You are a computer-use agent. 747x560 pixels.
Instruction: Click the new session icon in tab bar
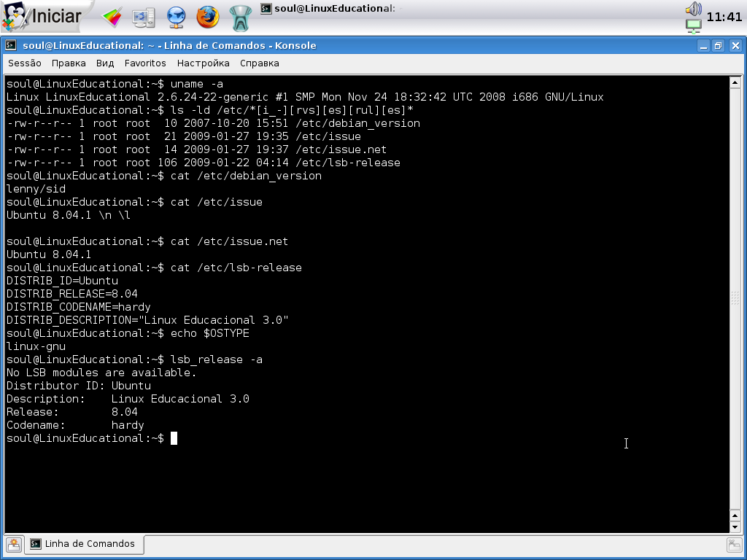pyautogui.click(x=13, y=544)
